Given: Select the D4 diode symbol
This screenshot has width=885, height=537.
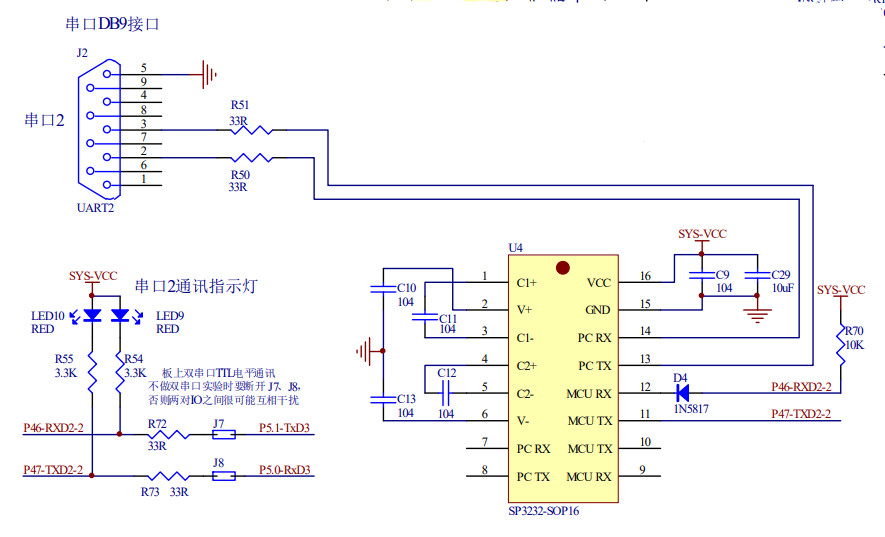Looking at the screenshot, I should coord(682,393).
